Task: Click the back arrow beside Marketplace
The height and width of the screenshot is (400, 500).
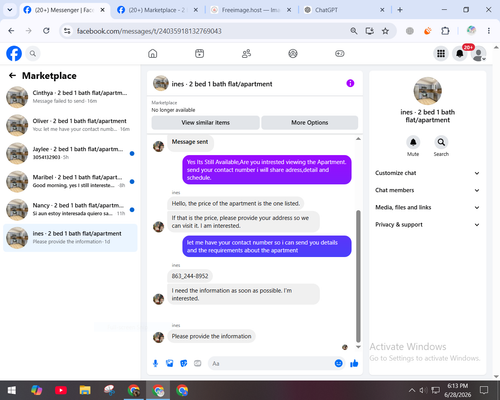Action: pos(12,76)
